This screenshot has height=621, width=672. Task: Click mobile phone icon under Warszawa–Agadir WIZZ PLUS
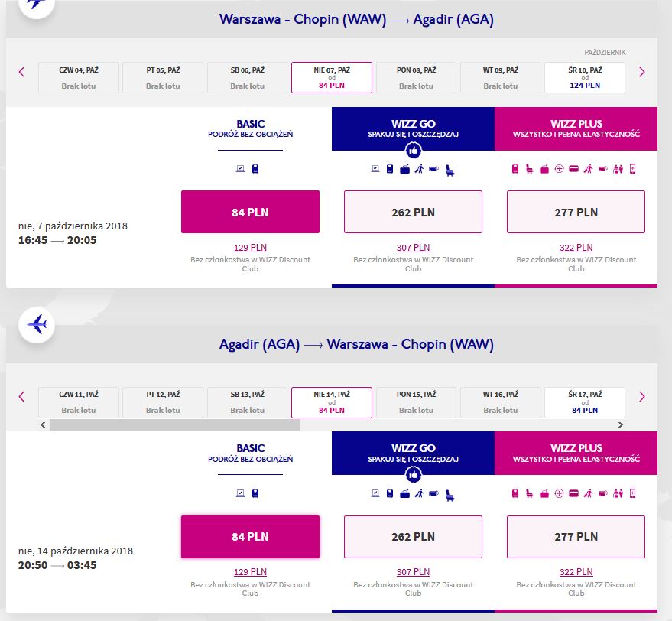tap(632, 169)
